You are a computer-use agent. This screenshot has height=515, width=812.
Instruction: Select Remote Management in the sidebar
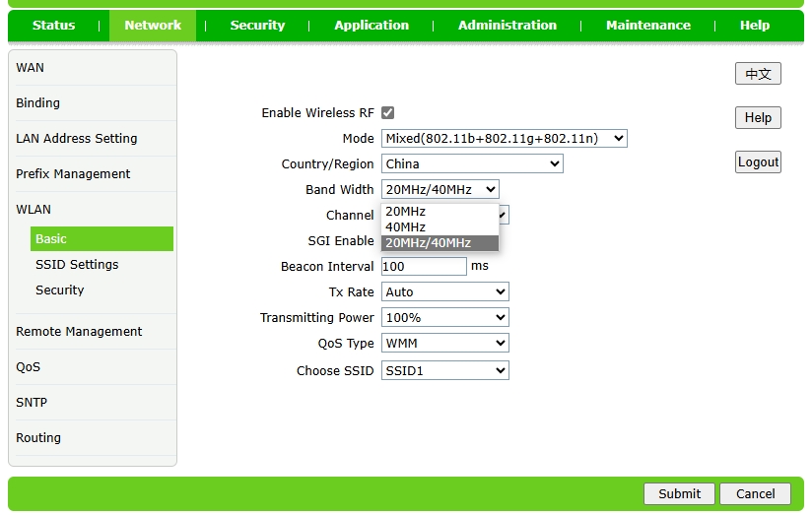pos(79,332)
